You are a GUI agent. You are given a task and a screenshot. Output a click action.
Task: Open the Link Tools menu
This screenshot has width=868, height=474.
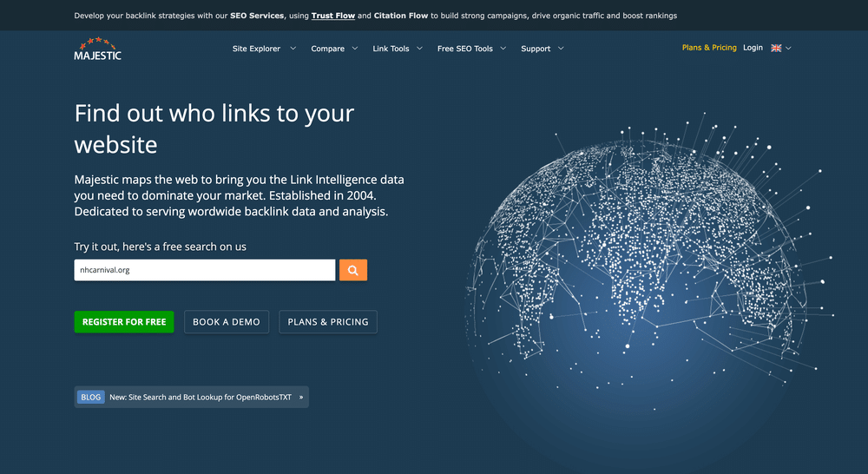(391, 49)
